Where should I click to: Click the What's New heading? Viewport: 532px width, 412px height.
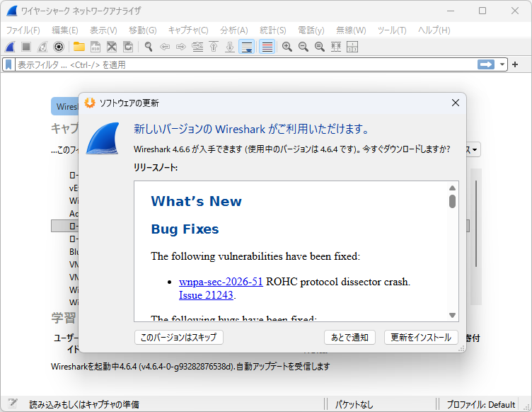pyautogui.click(x=196, y=201)
